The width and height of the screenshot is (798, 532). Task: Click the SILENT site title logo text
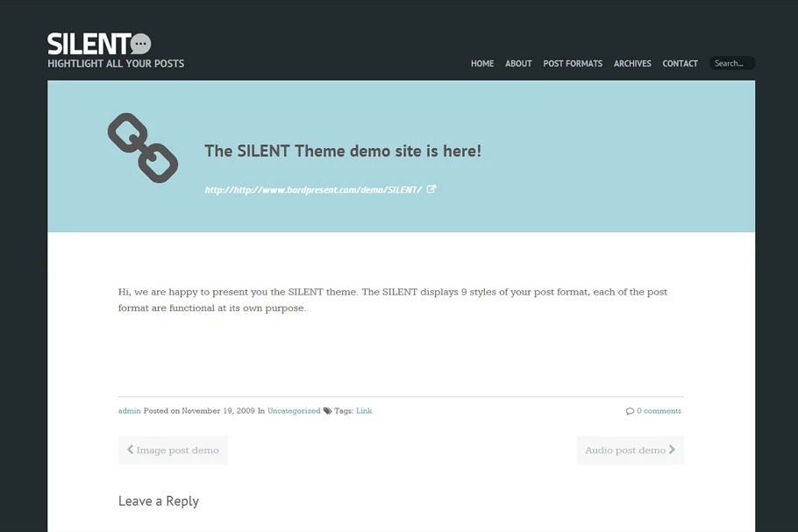89,44
